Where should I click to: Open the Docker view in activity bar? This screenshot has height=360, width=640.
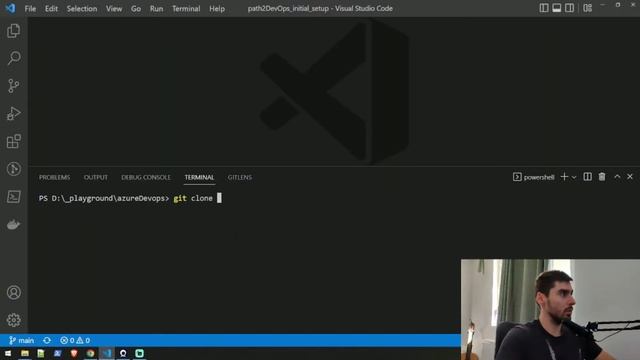point(13,224)
